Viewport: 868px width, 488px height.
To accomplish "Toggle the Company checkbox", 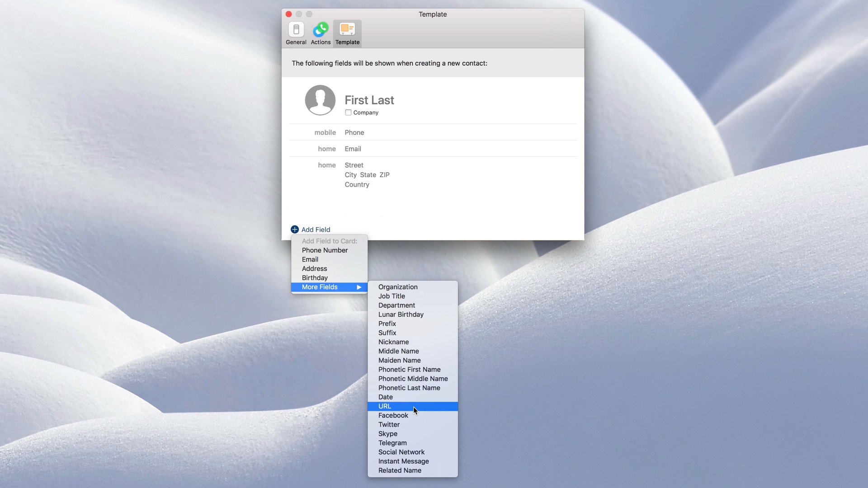I will tap(348, 113).
